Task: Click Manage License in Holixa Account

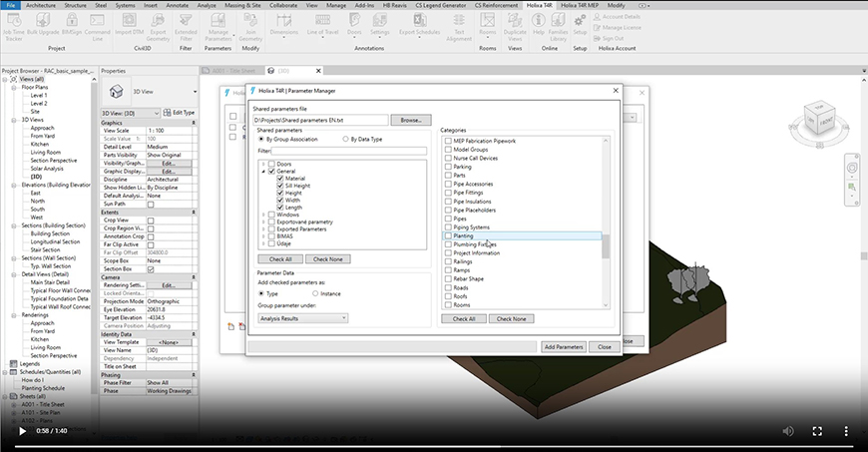Action: pyautogui.click(x=618, y=28)
